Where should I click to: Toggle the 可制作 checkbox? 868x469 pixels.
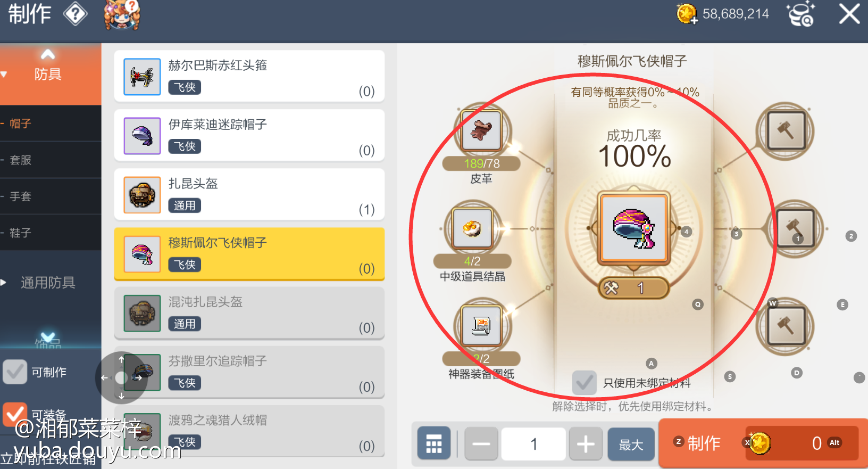point(15,372)
